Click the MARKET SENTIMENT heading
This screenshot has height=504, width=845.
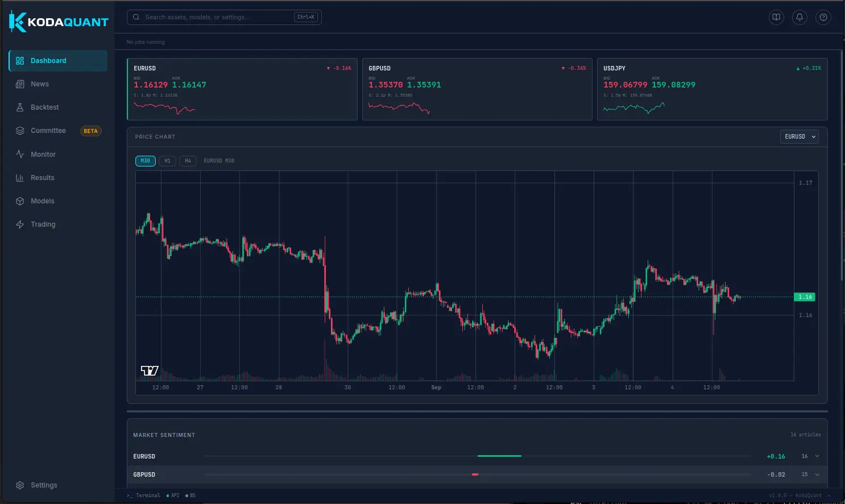[x=164, y=435]
